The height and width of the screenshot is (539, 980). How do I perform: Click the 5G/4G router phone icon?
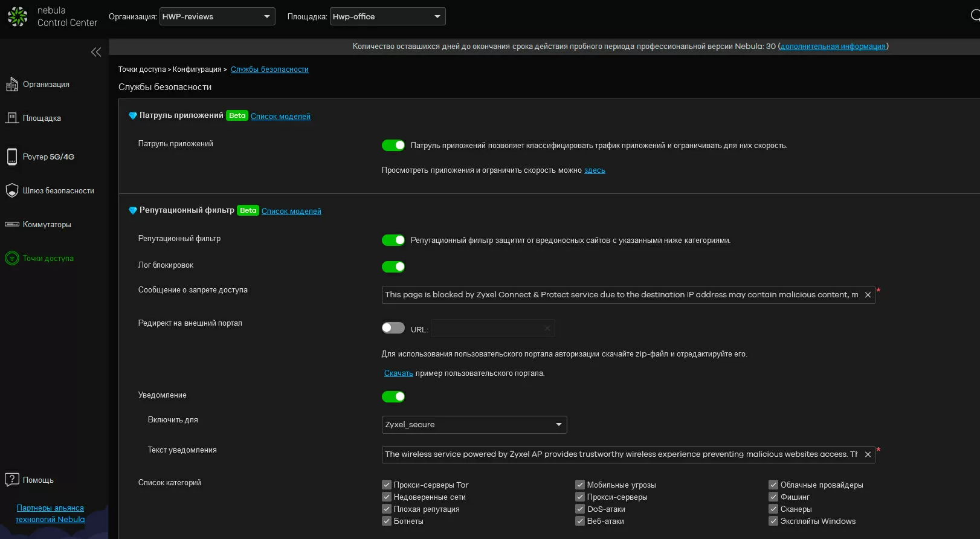pyautogui.click(x=12, y=157)
